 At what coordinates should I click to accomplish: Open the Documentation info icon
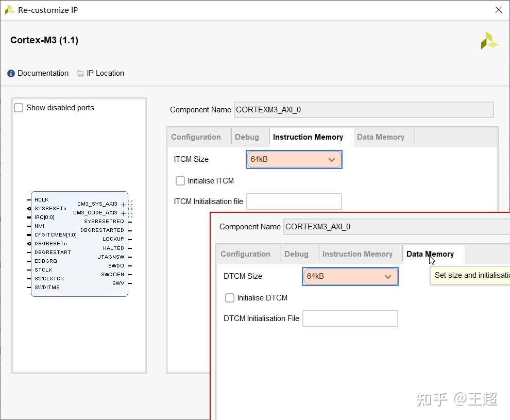pyautogui.click(x=10, y=73)
